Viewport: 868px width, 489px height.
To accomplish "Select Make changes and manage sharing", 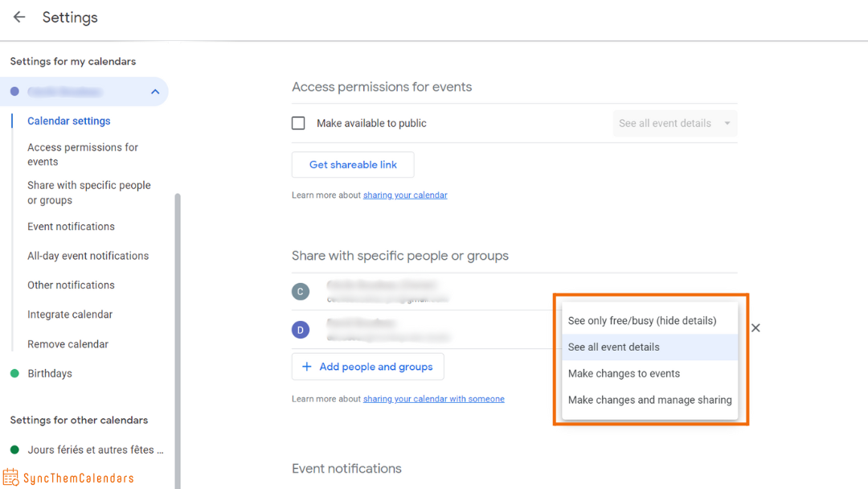I will click(649, 400).
